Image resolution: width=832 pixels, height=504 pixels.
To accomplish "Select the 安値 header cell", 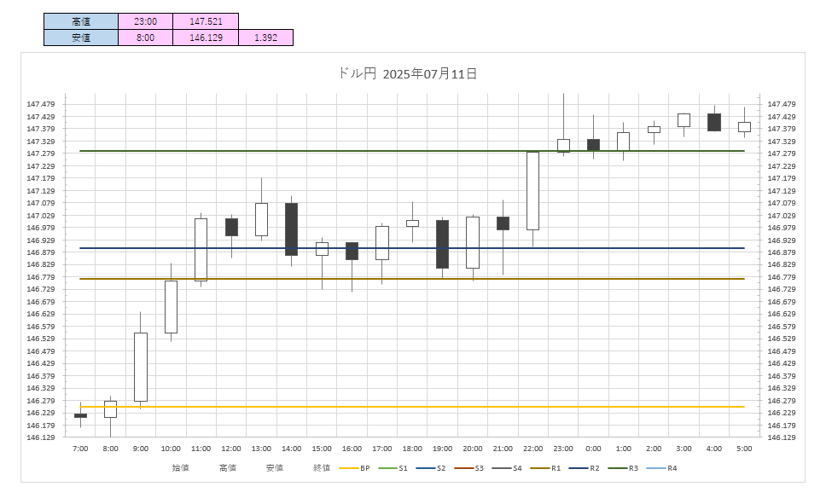I will click(80, 38).
